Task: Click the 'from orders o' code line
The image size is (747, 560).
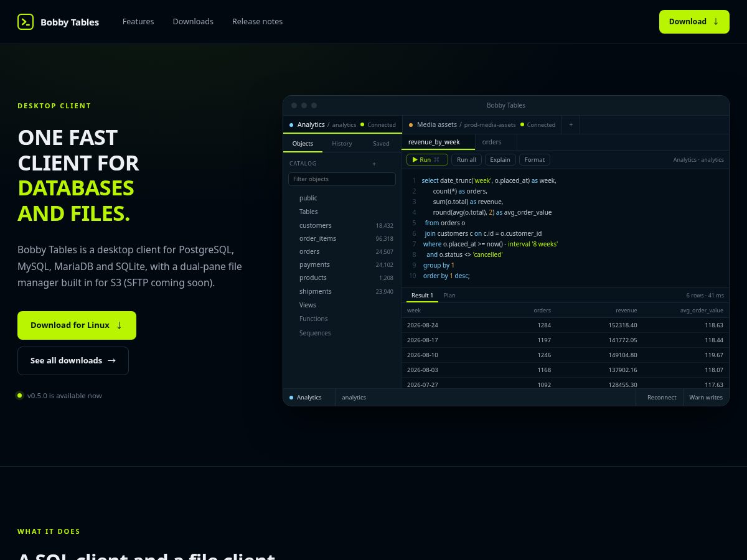Action: 445,223
